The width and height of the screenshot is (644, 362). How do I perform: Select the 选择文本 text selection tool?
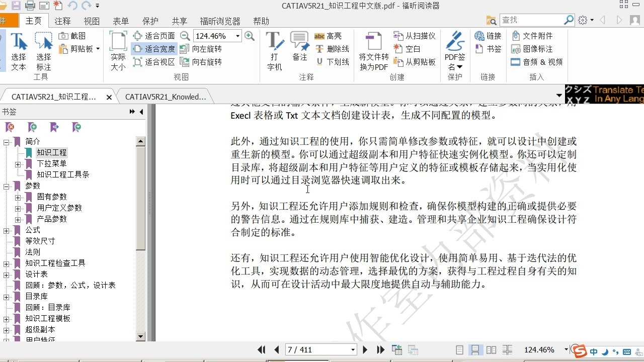[19, 52]
